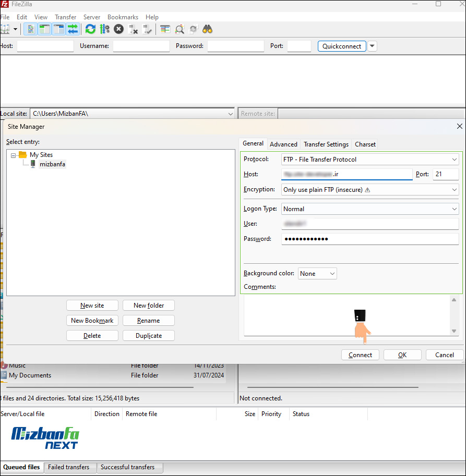Open the Site Manager toolbar icon

pos(5,29)
